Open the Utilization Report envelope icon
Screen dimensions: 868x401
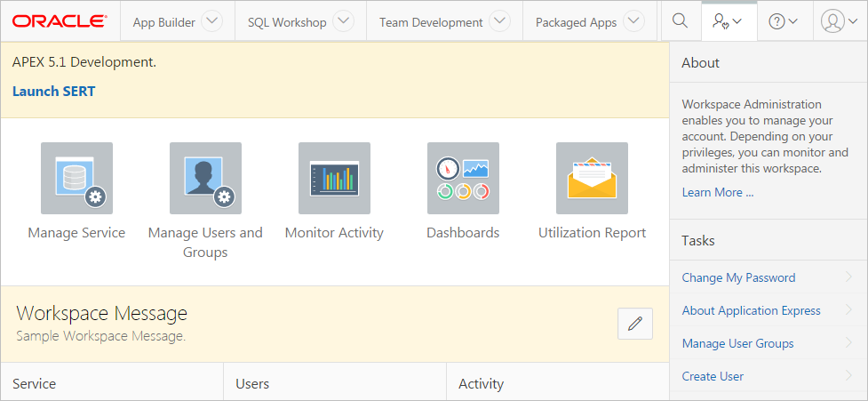[x=592, y=178]
